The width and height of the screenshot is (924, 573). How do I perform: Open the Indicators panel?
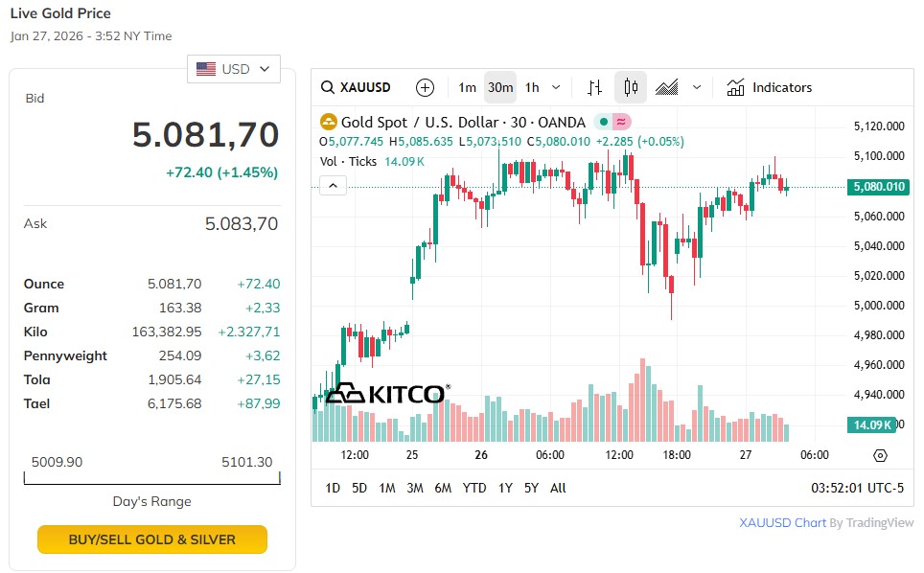(770, 87)
